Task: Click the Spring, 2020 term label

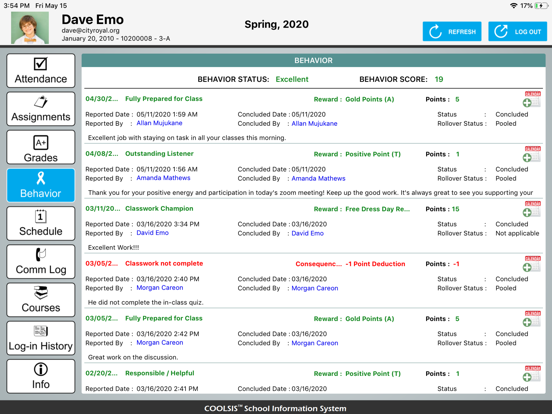Action: click(276, 24)
